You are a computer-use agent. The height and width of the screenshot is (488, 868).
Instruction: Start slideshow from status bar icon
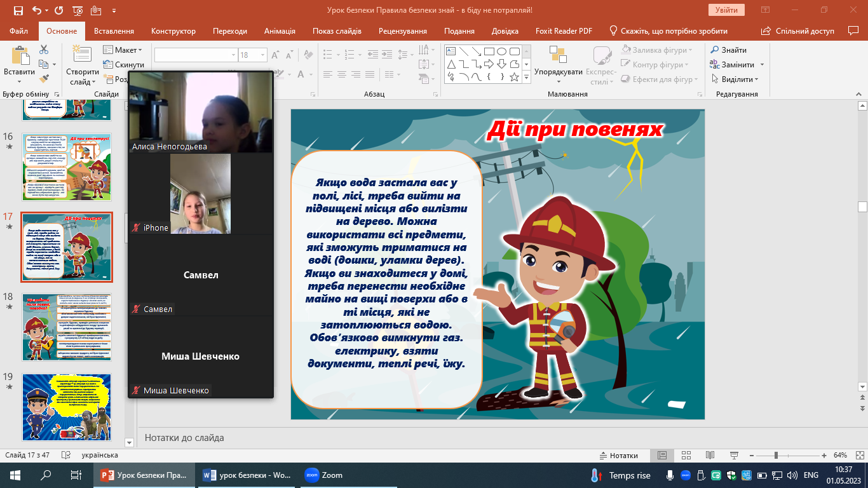click(x=733, y=456)
